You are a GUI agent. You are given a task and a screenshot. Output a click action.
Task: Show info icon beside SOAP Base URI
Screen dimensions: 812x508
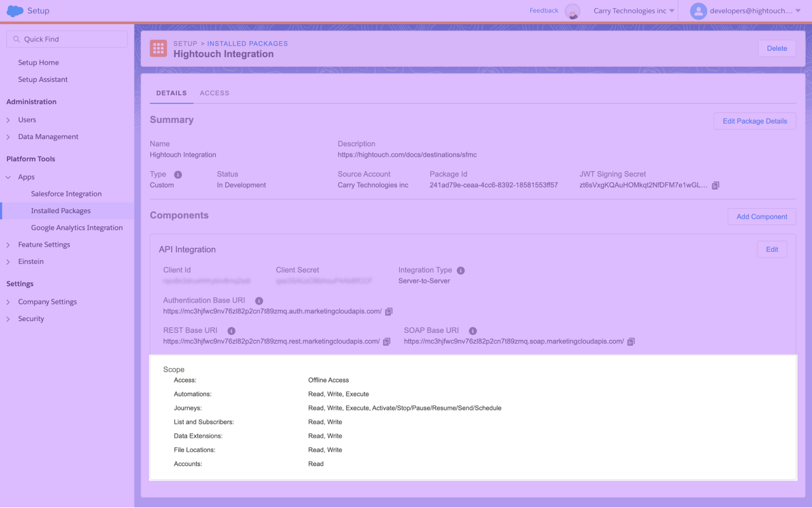(473, 331)
